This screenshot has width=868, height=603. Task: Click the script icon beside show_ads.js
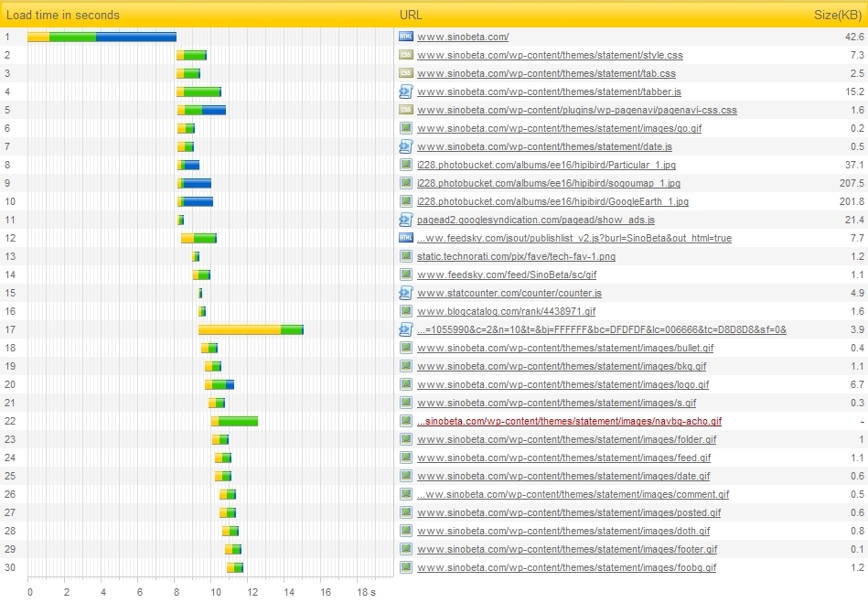pos(406,220)
